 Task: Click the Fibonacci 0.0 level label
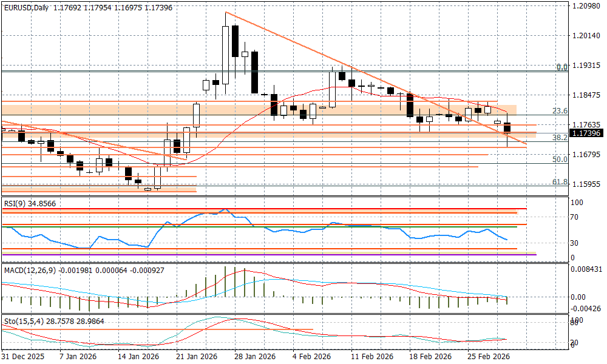(562, 67)
